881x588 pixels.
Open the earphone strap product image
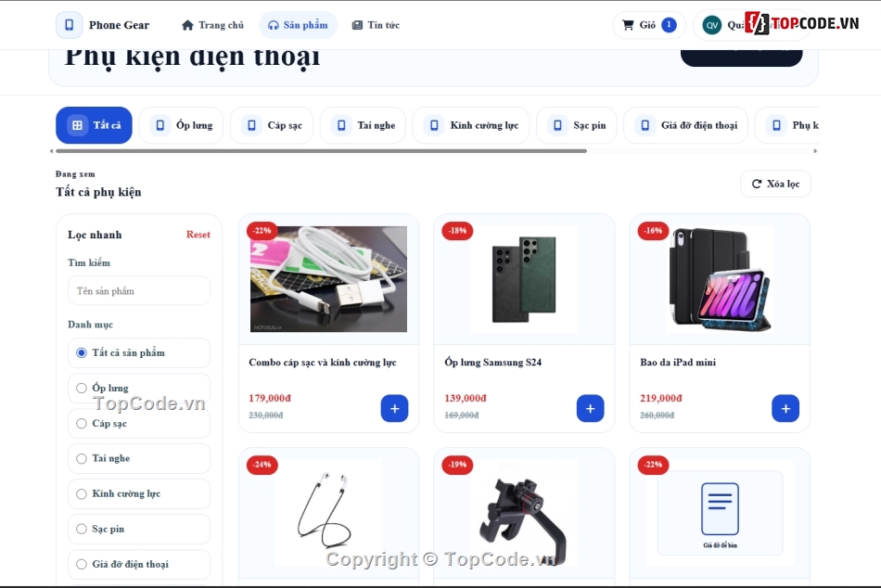click(328, 513)
